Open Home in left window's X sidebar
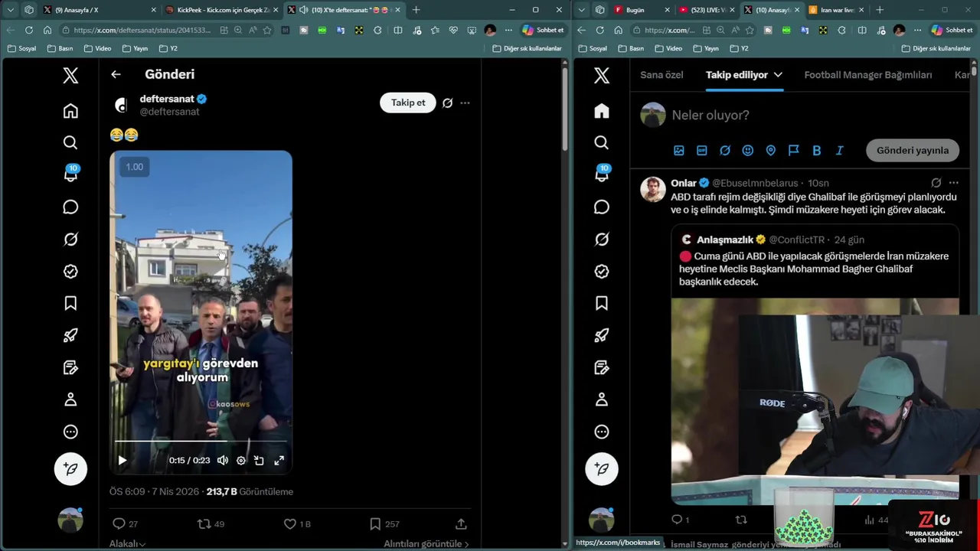Image resolution: width=980 pixels, height=551 pixels. tap(70, 111)
